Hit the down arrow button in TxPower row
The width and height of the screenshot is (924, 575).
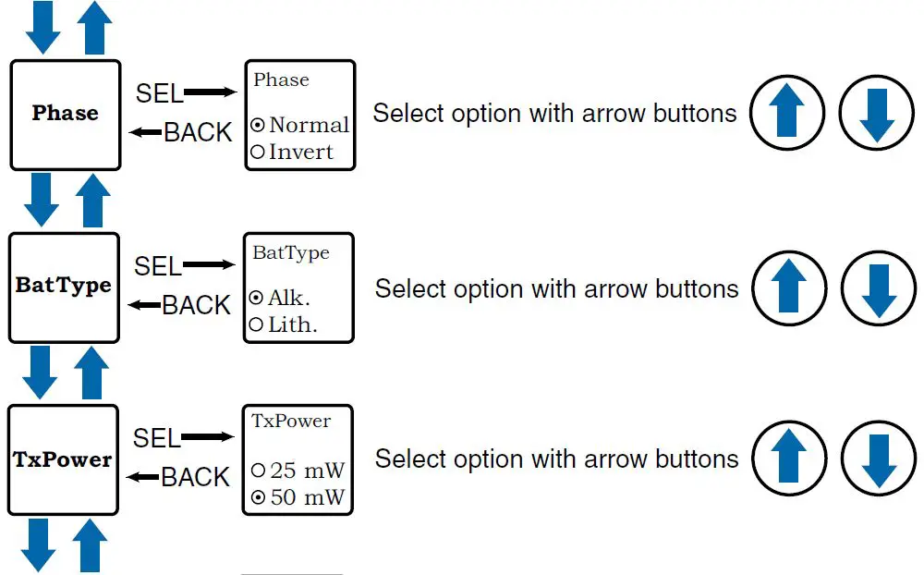[x=879, y=459]
